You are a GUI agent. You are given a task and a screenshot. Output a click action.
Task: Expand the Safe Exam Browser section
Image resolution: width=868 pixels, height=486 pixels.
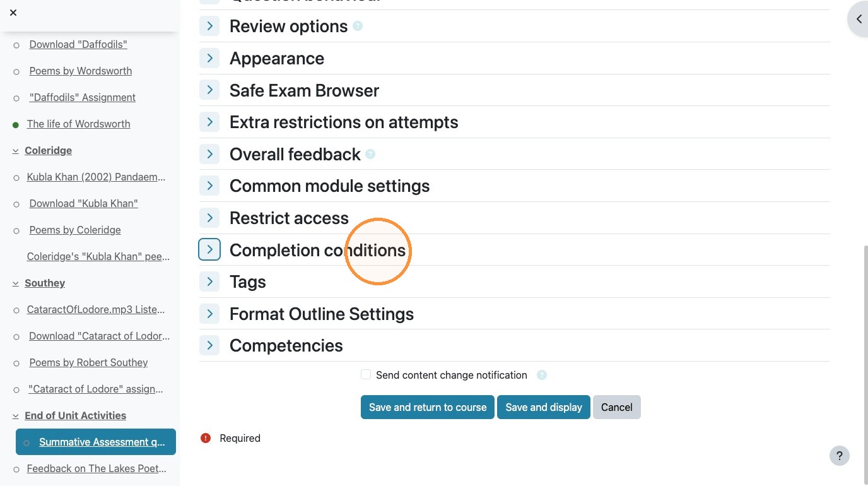point(209,90)
